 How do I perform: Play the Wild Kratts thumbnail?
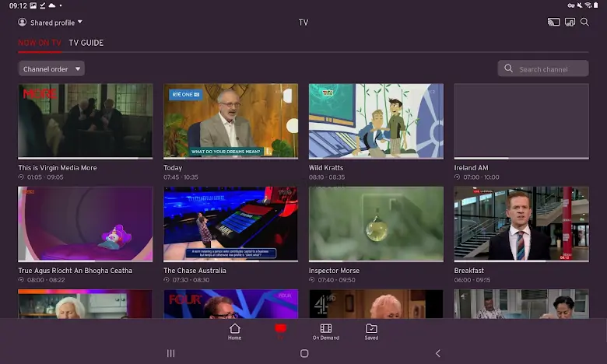(x=376, y=121)
